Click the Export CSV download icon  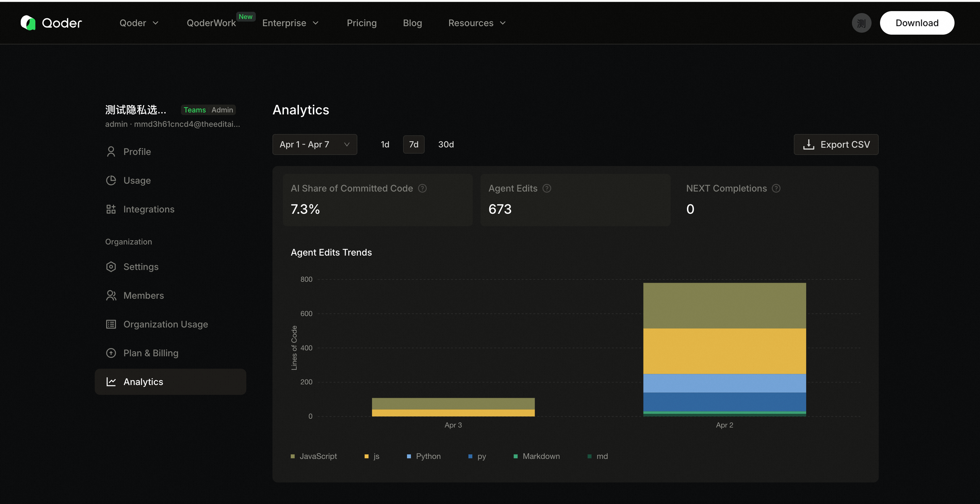[x=808, y=145]
